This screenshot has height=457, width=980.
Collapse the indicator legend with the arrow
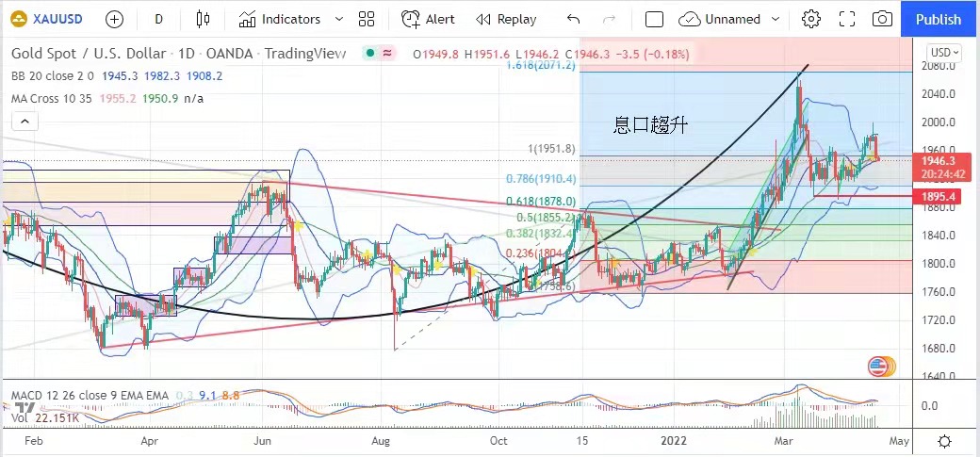point(25,121)
